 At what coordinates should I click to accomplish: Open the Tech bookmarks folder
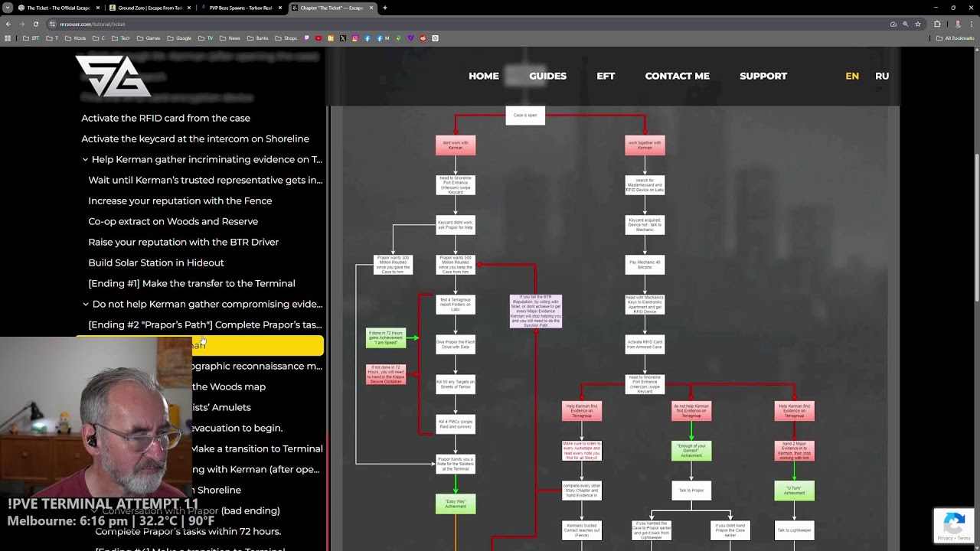click(x=122, y=38)
